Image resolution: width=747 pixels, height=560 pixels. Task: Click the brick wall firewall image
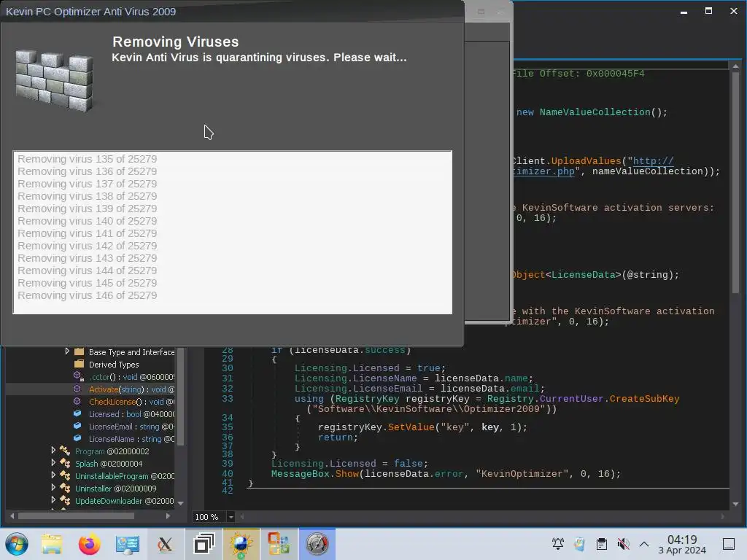tap(54, 81)
